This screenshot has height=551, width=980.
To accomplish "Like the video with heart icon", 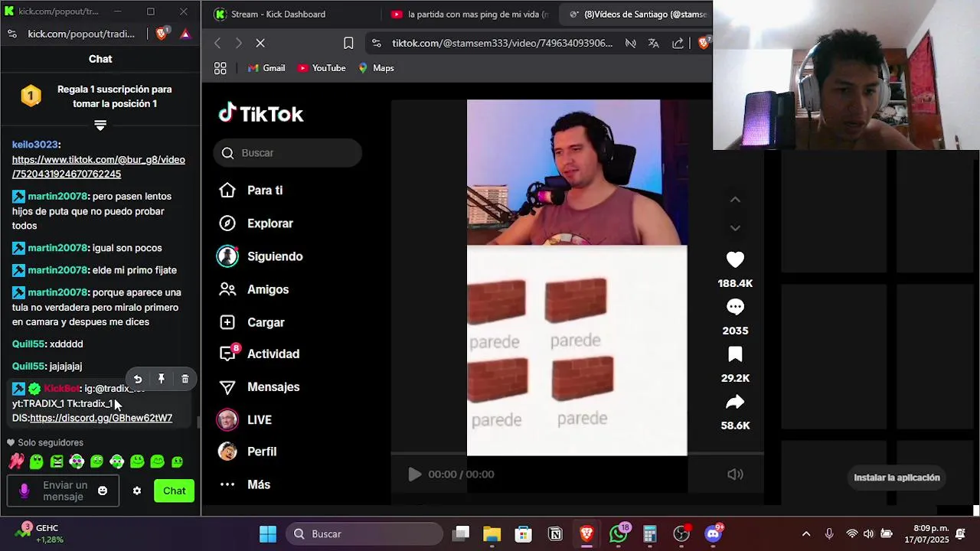I will point(735,260).
